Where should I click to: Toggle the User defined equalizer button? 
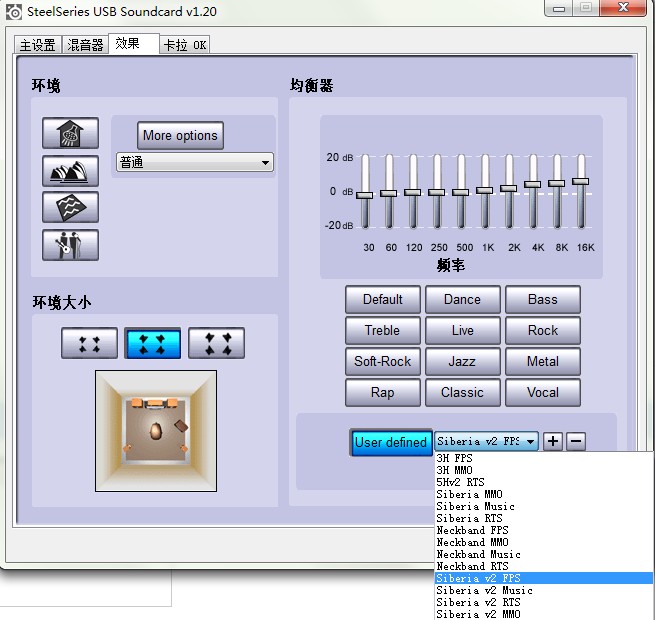[391, 442]
